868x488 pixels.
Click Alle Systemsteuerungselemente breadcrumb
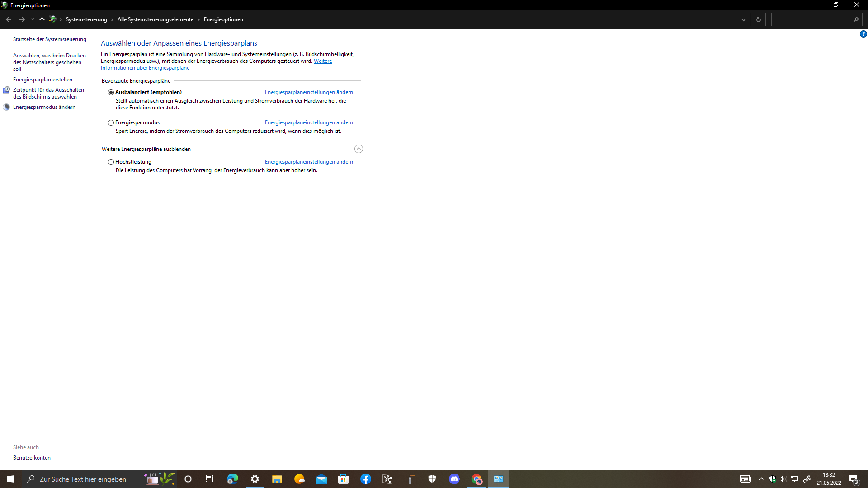point(155,19)
